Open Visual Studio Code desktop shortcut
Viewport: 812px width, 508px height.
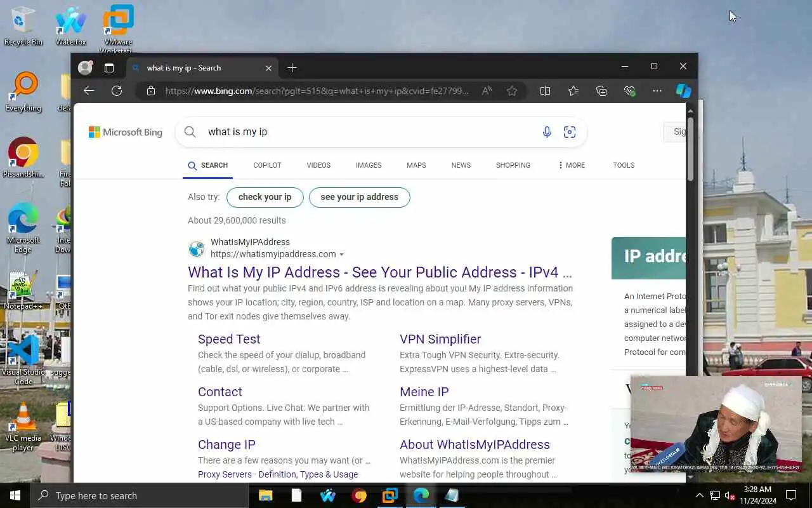[x=23, y=360]
